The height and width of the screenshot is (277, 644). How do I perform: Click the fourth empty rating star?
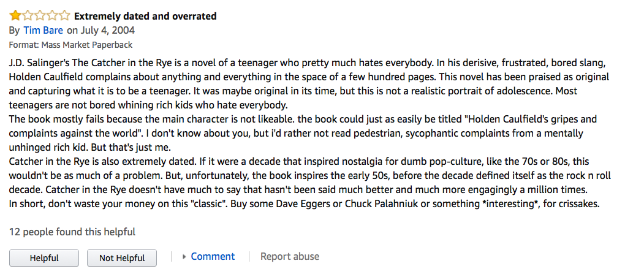point(52,16)
